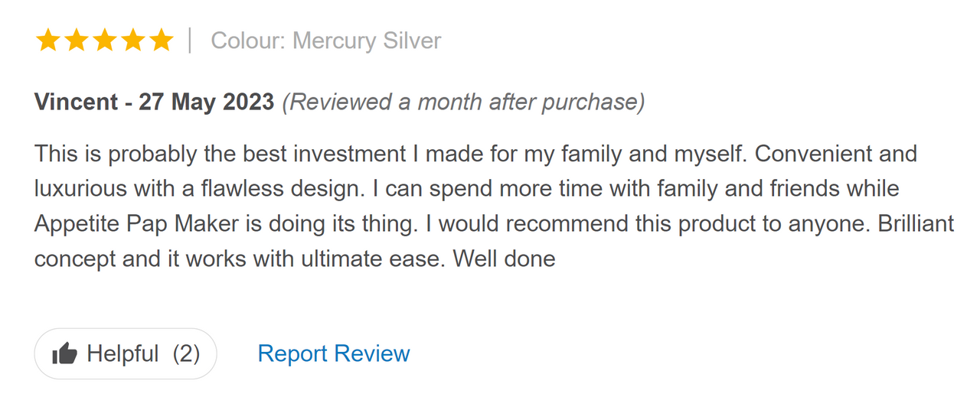The height and width of the screenshot is (410, 980).
Task: Click the second gold rating star
Action: 76,41
